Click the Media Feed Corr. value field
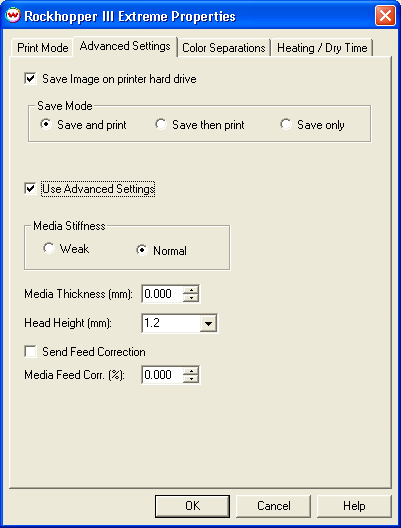Screen dimensions: 401x528 point(163,375)
